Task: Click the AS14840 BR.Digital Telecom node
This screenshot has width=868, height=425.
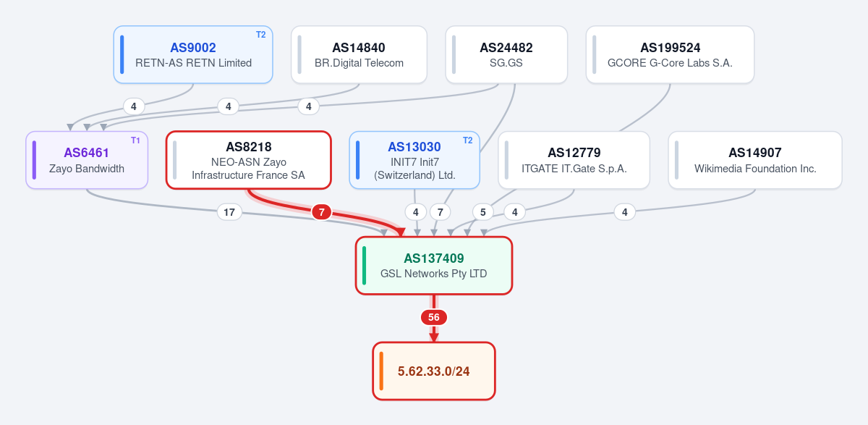Action: [x=359, y=55]
